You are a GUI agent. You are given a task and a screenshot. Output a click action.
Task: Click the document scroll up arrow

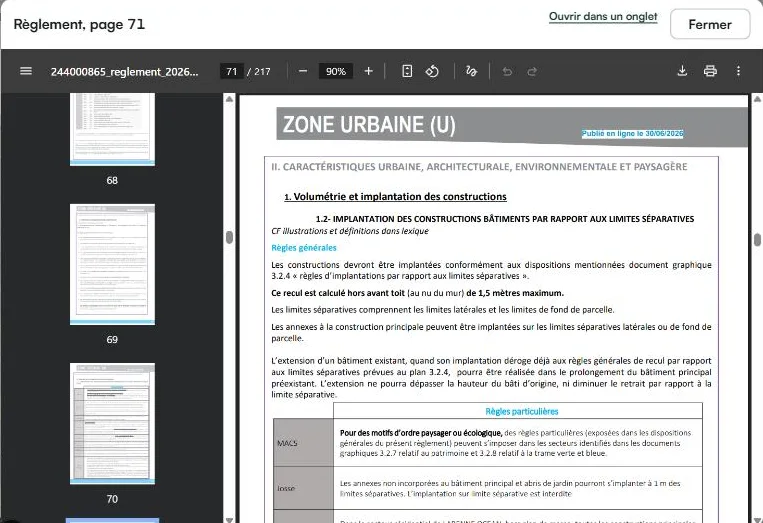(x=758, y=99)
